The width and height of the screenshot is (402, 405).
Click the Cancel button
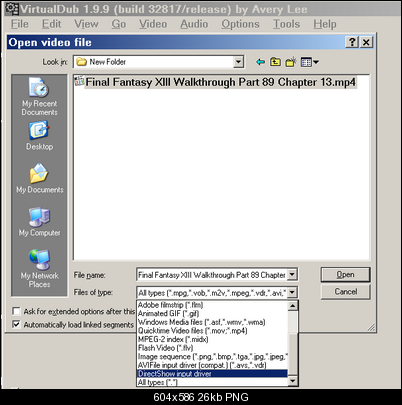click(345, 292)
